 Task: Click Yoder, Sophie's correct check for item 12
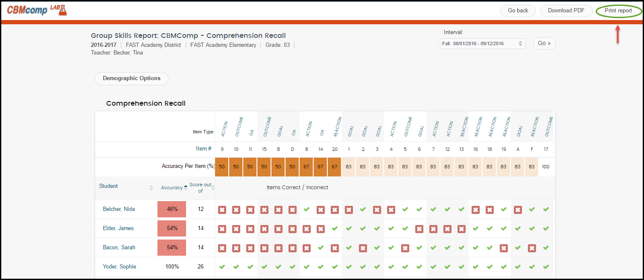[447, 267]
